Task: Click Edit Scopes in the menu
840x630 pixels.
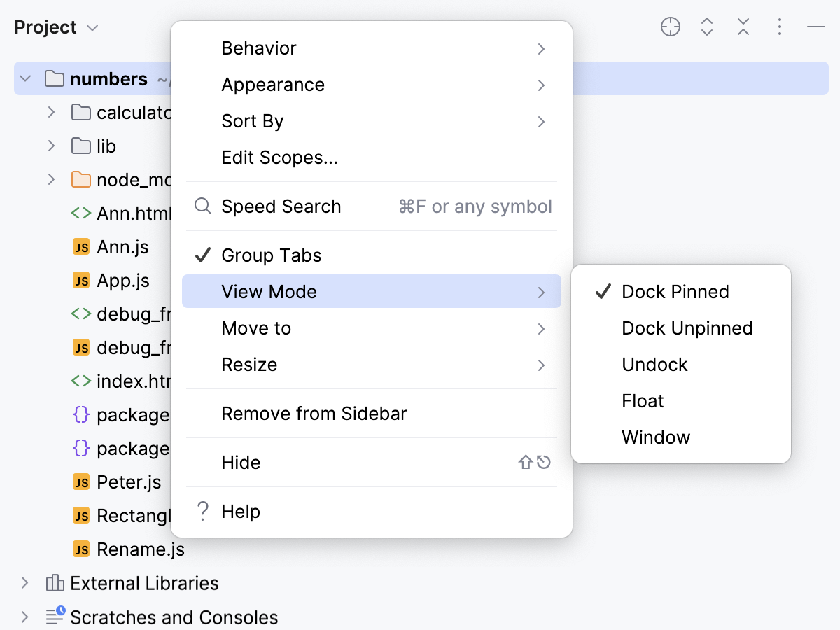Action: (x=279, y=157)
